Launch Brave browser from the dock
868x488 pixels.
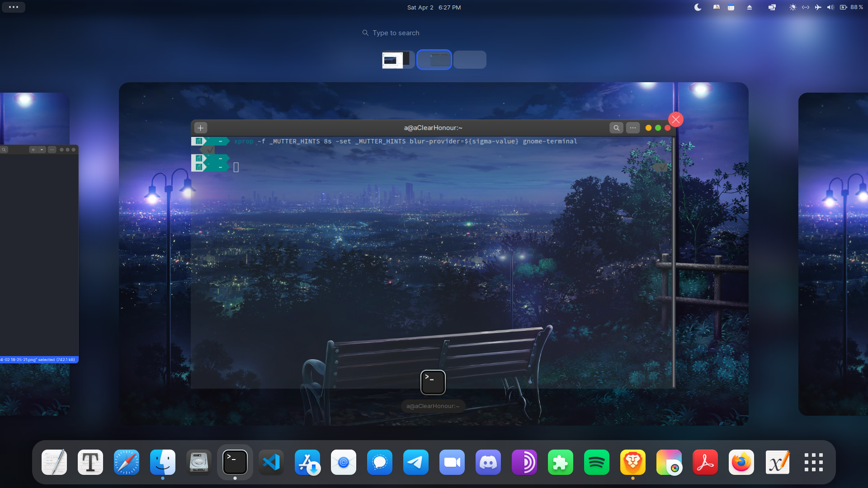(633, 462)
